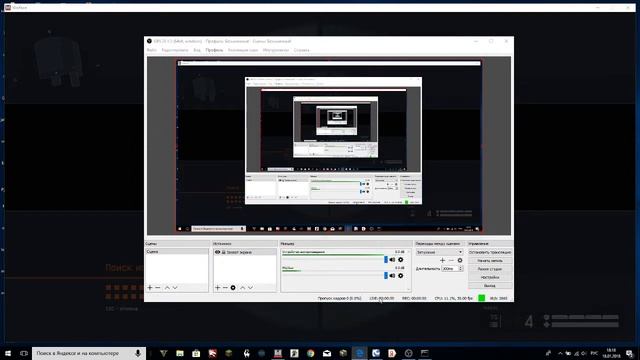The width and height of the screenshot is (640, 360).
Task: Click the Начать запись button
Action: click(x=490, y=260)
